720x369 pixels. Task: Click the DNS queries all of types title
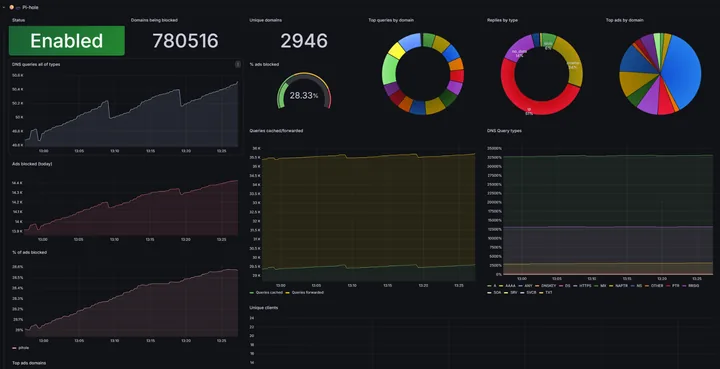[x=36, y=65]
